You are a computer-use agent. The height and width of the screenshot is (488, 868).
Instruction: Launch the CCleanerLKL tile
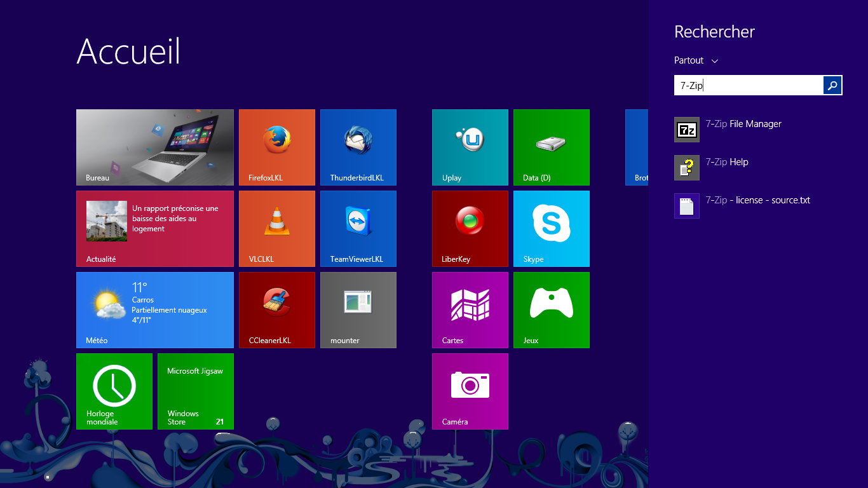coord(277,310)
